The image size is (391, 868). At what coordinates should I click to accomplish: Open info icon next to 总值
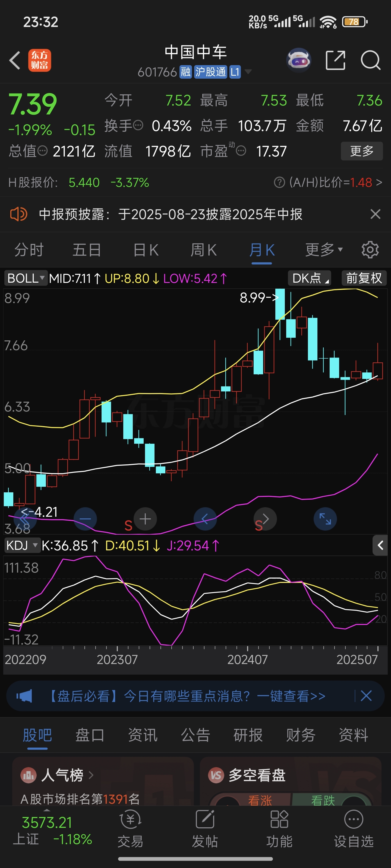coord(43,151)
